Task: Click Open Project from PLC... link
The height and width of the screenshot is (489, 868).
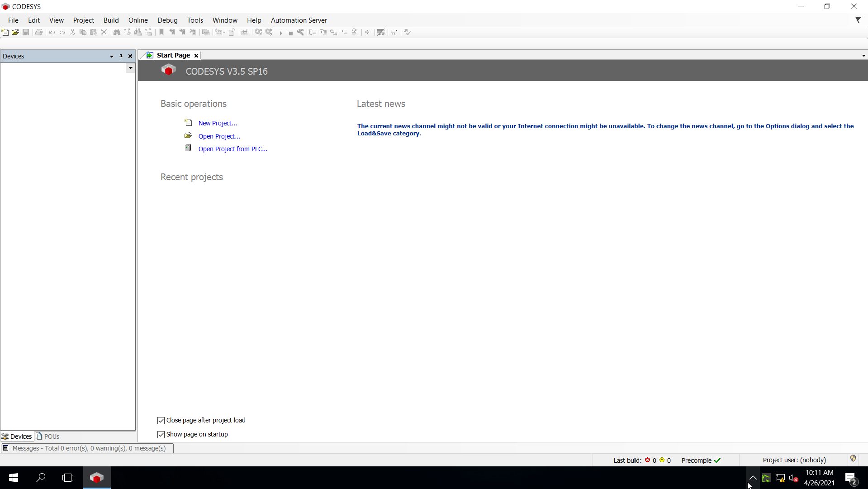Action: coord(233,149)
